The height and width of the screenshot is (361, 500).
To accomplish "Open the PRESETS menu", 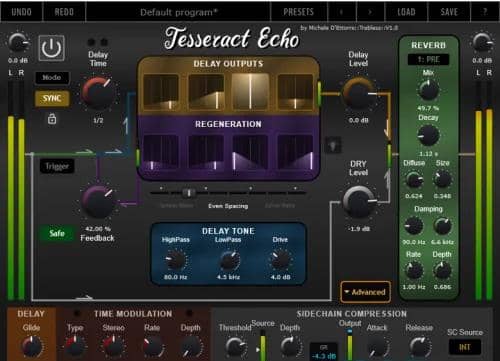I will coord(299,12).
